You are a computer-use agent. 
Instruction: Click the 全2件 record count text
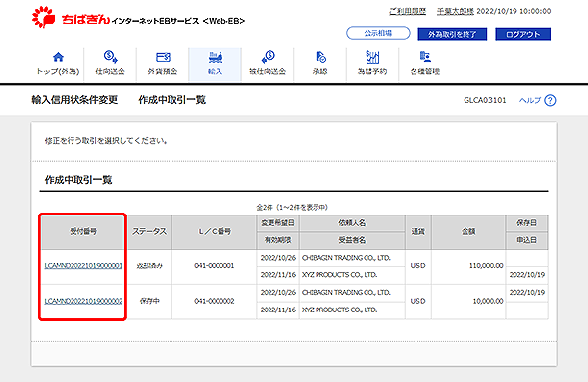pyautogui.click(x=292, y=207)
